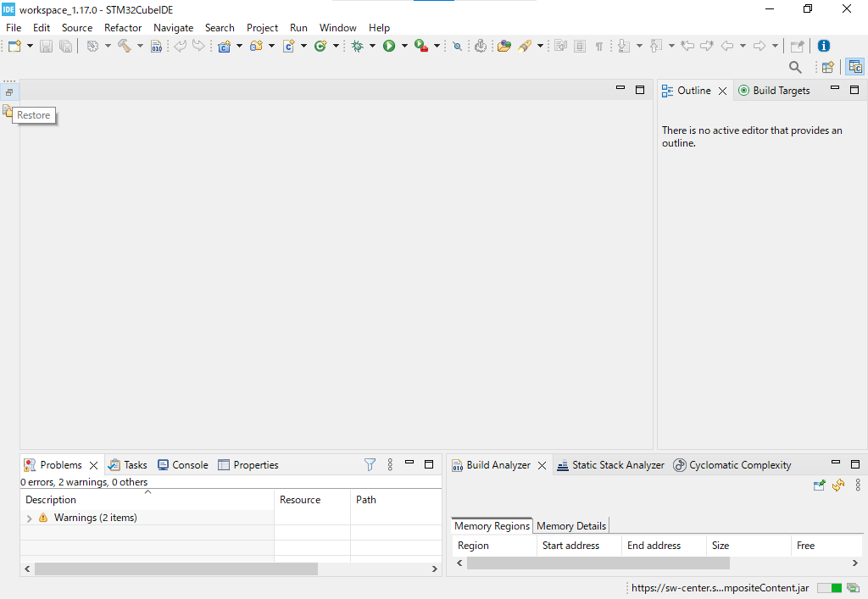This screenshot has height=599, width=868.
Task: Click the Back navigation arrow icon
Action: (727, 46)
